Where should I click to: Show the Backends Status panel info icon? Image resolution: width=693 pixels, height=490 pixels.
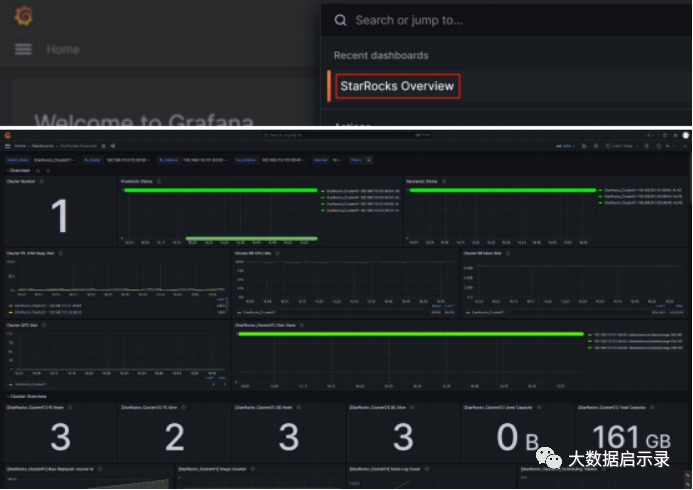(x=444, y=181)
